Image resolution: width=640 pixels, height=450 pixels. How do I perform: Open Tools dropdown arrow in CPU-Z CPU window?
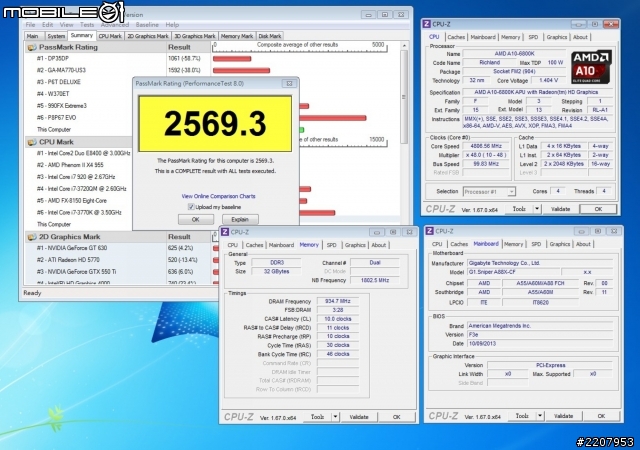[537, 209]
